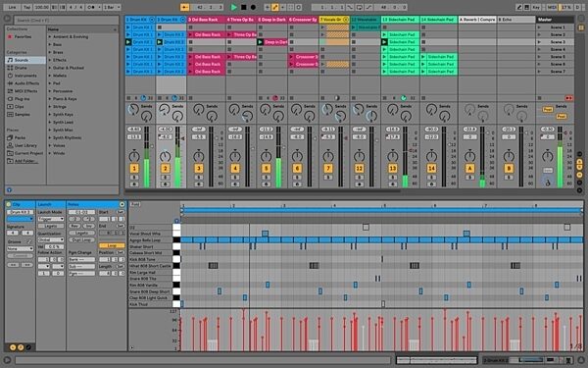Expand the Bass folder

click(x=50, y=45)
